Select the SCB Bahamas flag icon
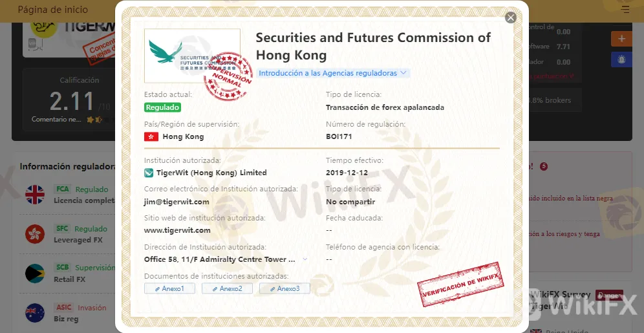 pyautogui.click(x=35, y=274)
